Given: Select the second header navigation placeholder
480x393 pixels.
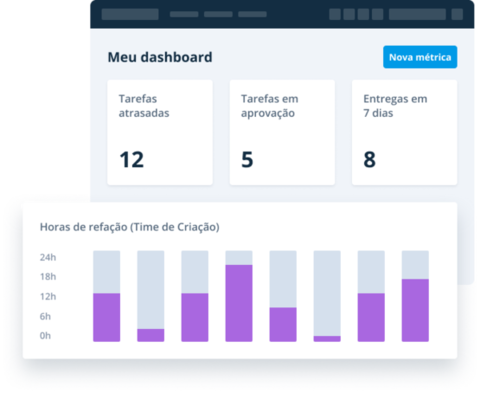Looking at the screenshot, I should [x=218, y=14].
